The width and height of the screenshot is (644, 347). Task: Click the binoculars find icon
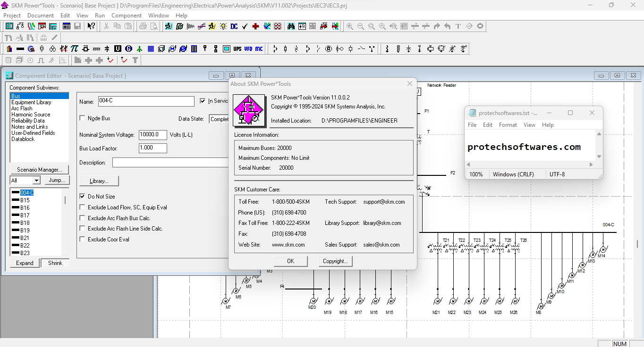(291, 26)
